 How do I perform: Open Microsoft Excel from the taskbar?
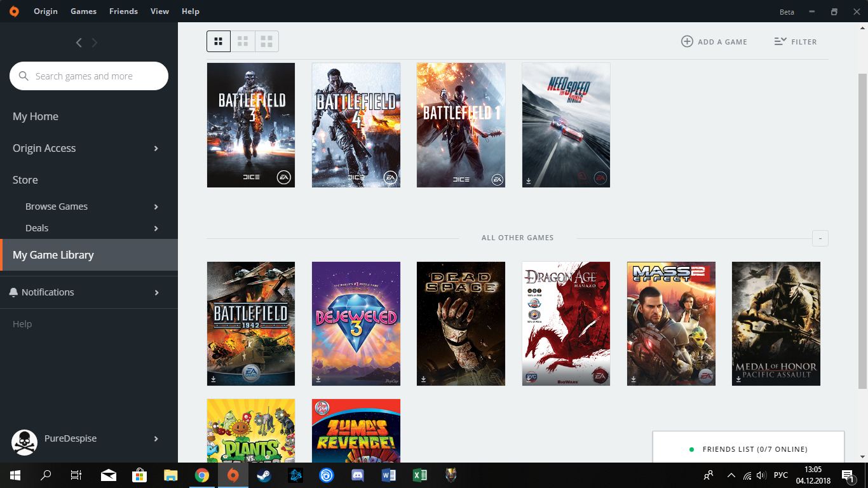419,475
